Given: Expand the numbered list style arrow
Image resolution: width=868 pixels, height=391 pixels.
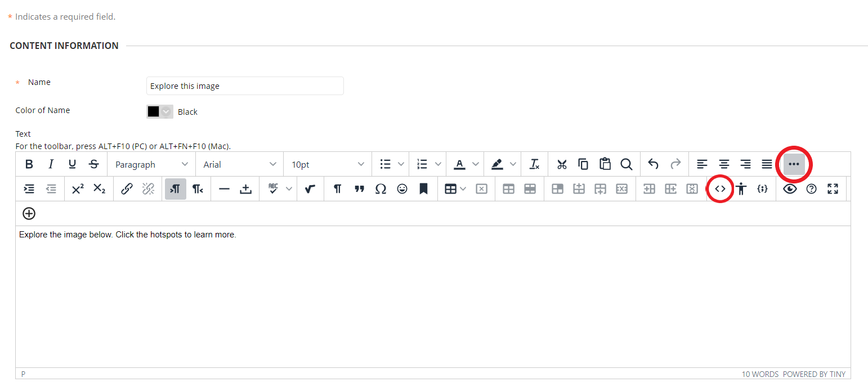Looking at the screenshot, I should tap(438, 164).
